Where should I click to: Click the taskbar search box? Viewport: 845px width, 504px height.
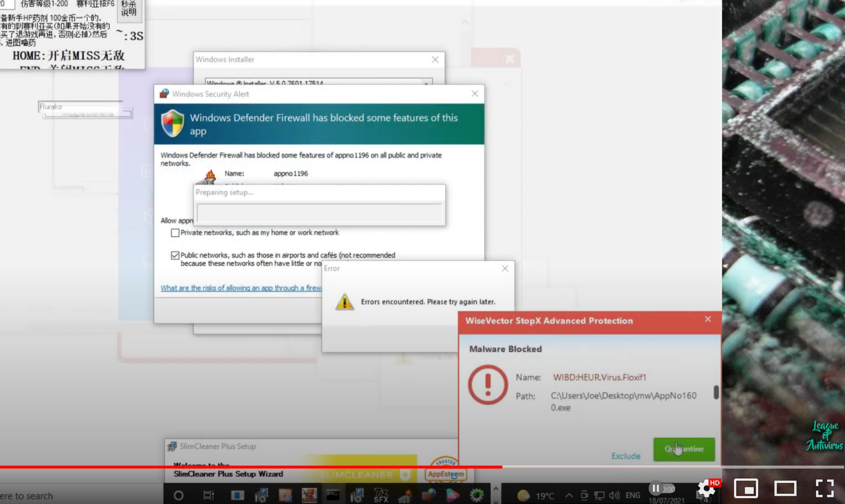pyautogui.click(x=81, y=495)
